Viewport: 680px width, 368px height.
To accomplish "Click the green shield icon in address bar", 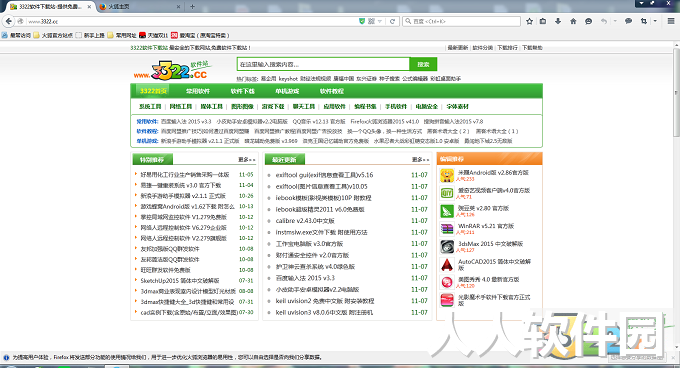I will point(362,21).
